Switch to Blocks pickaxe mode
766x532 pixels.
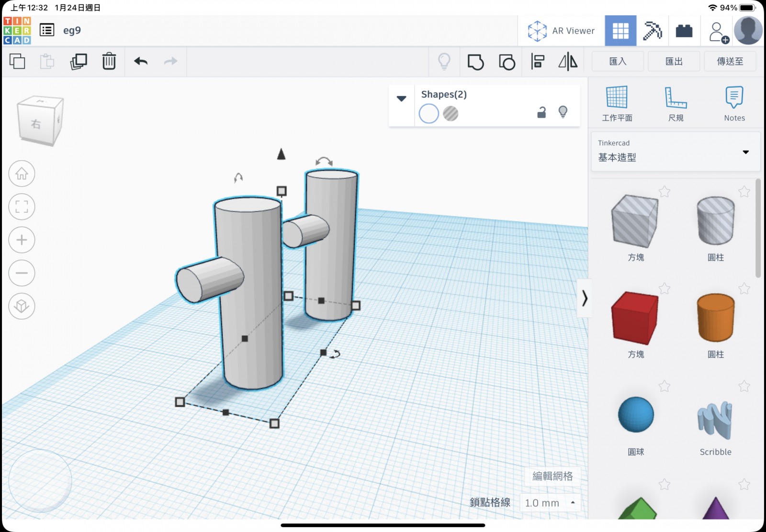[652, 31]
